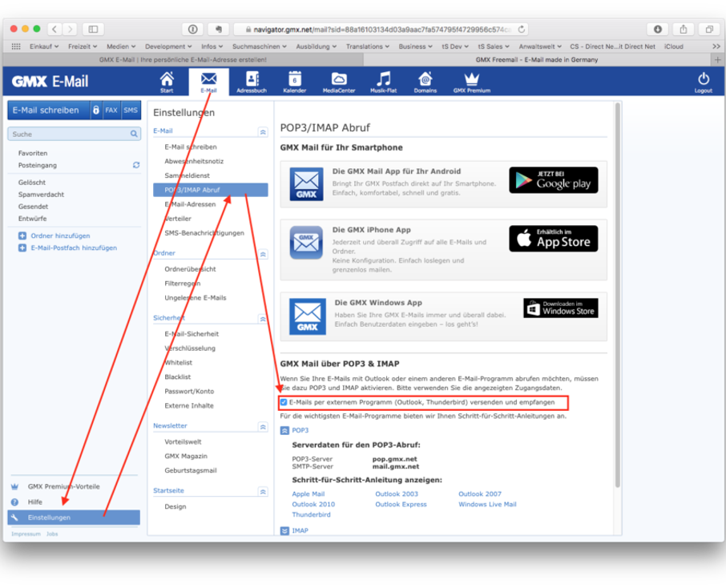Screen dimensions: 726x588
Task: Open the Translations bookmarks dropdown
Action: point(368,46)
